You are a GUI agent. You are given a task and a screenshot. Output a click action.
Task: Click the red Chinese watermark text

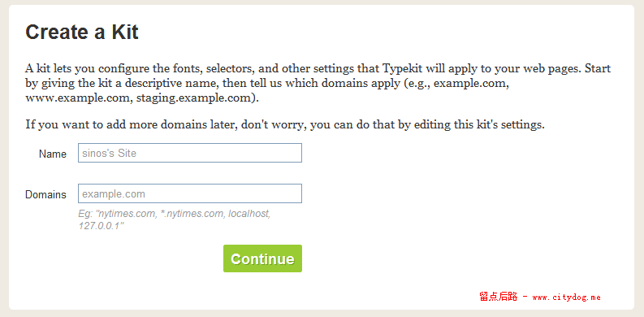coord(498,297)
